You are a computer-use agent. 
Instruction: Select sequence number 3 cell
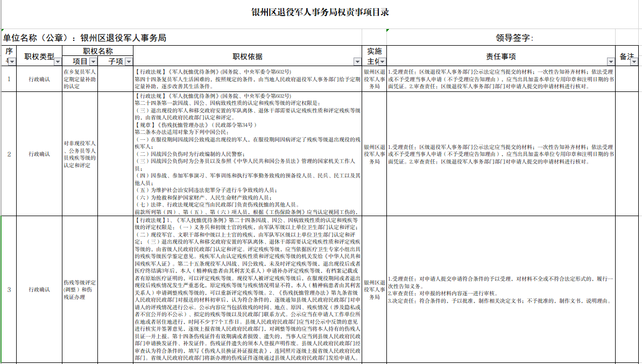click(9, 290)
